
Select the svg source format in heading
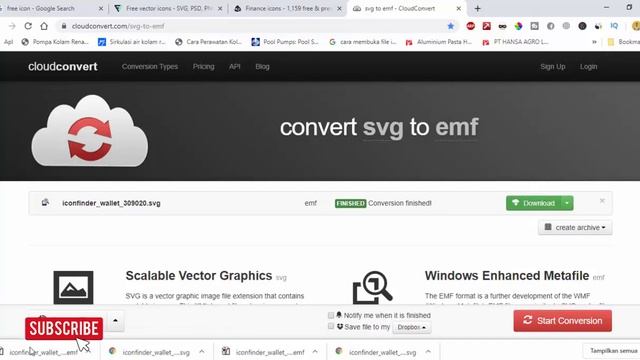tap(383, 128)
